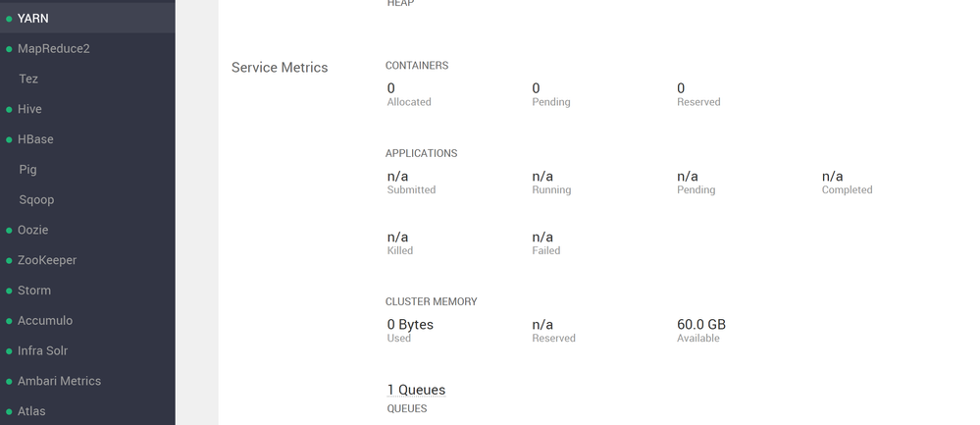Image resolution: width=980 pixels, height=425 pixels.
Task: Open the Atlas service page
Action: coord(31,411)
